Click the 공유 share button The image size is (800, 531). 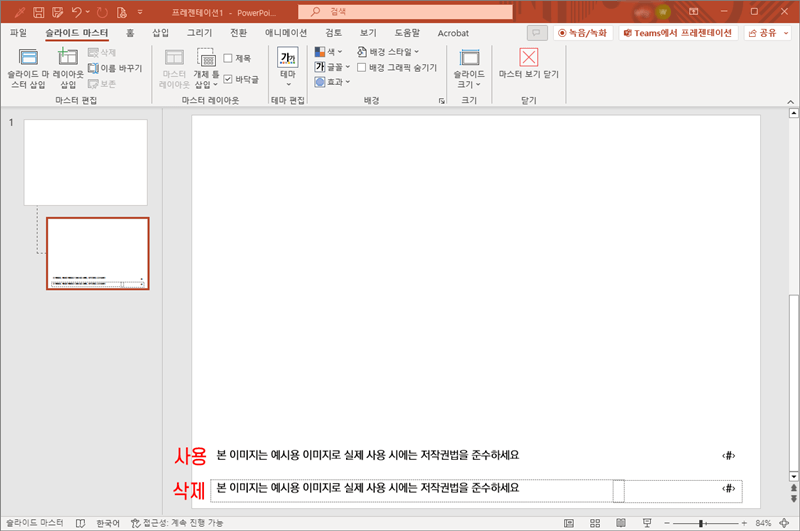[x=767, y=33]
